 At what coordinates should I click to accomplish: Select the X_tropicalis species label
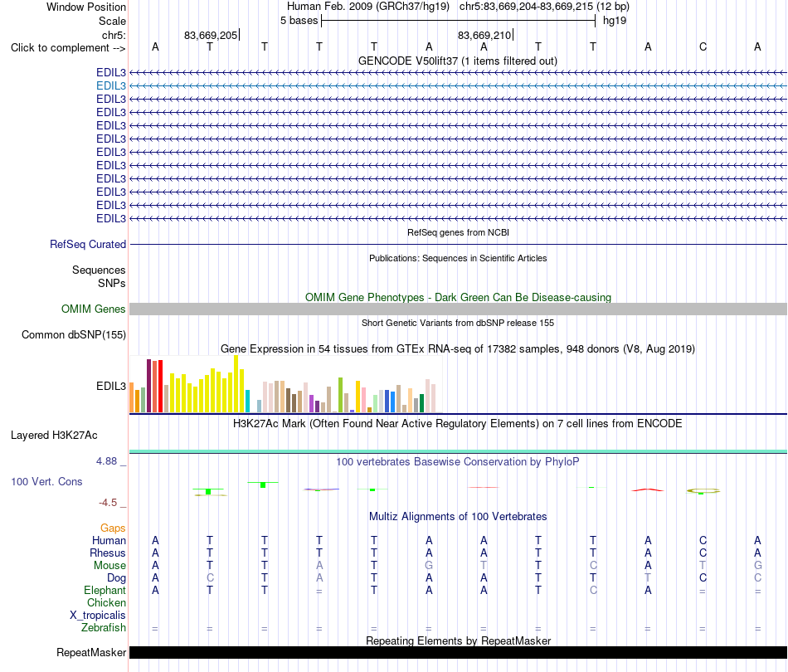[98, 616]
